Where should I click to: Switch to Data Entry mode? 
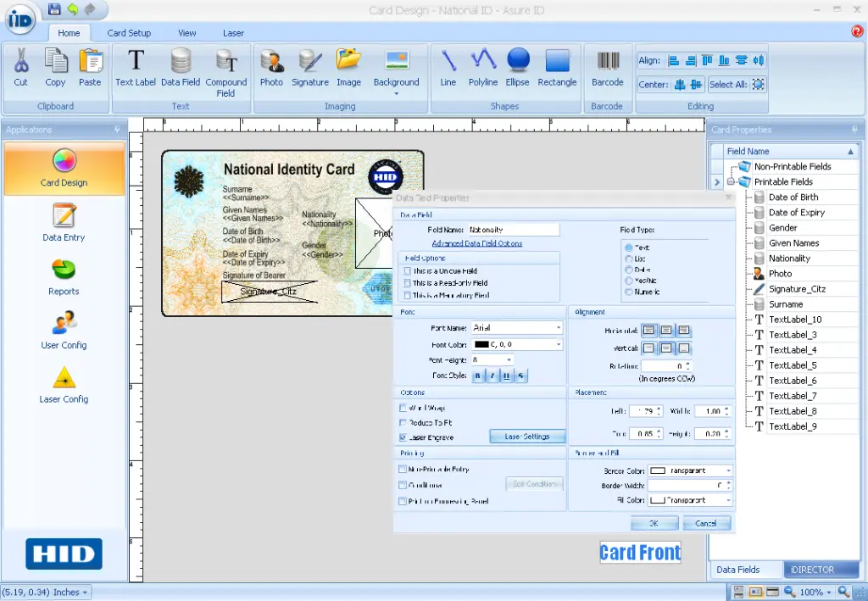point(63,222)
